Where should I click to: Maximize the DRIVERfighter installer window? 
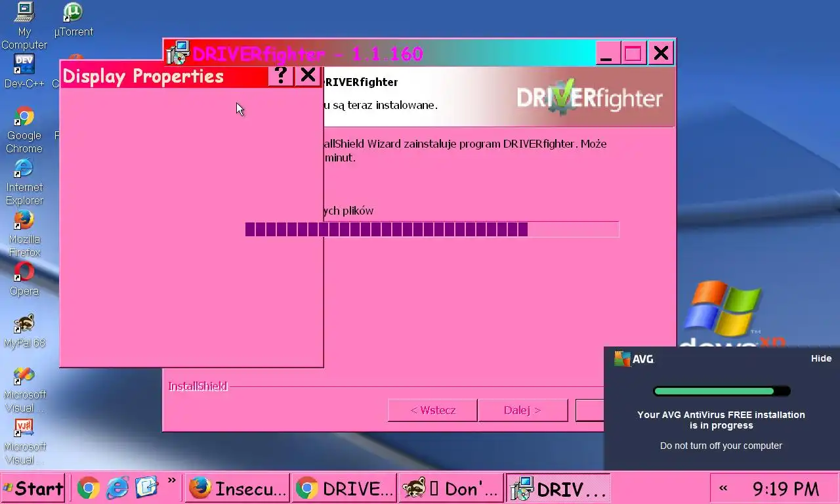click(x=633, y=53)
